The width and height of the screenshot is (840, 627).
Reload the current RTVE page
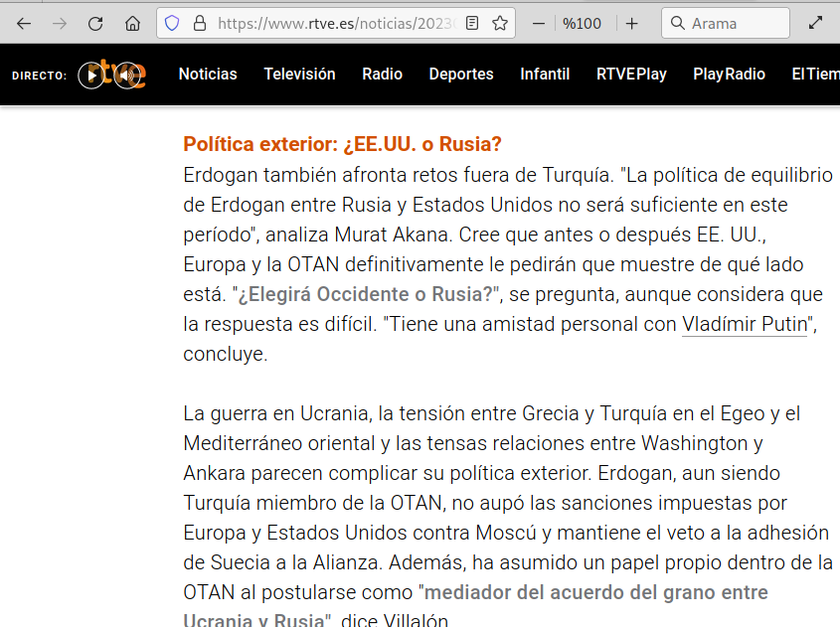95,23
